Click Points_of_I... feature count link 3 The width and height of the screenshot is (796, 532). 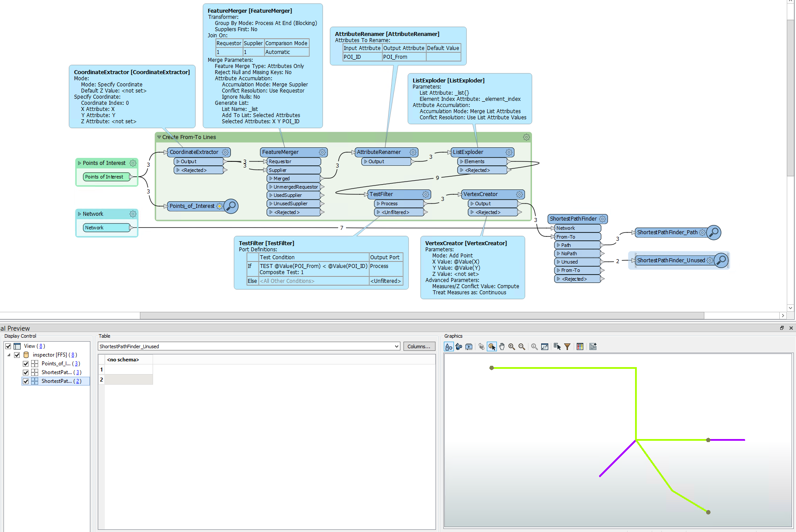77,364
